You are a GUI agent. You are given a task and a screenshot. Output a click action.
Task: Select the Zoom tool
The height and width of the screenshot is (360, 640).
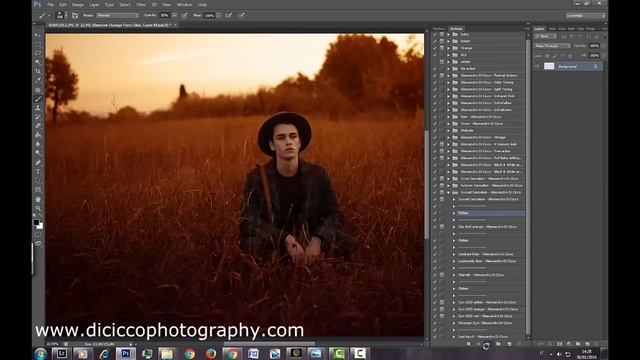click(x=38, y=208)
